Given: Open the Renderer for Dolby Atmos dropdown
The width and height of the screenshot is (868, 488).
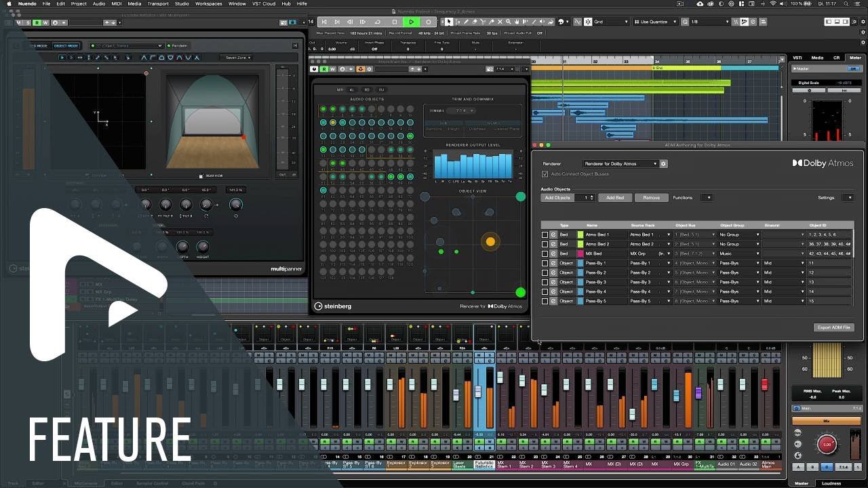Looking at the screenshot, I should point(620,164).
